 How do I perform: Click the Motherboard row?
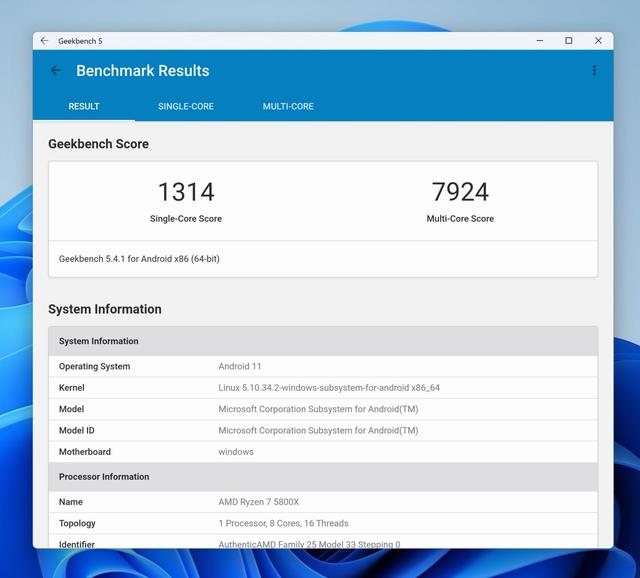[x=323, y=452]
